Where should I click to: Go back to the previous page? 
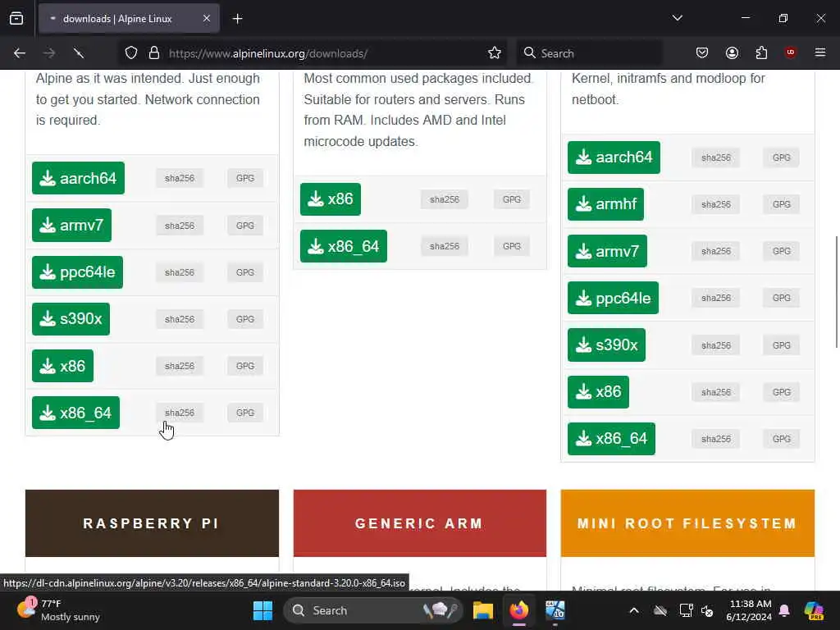(20, 53)
